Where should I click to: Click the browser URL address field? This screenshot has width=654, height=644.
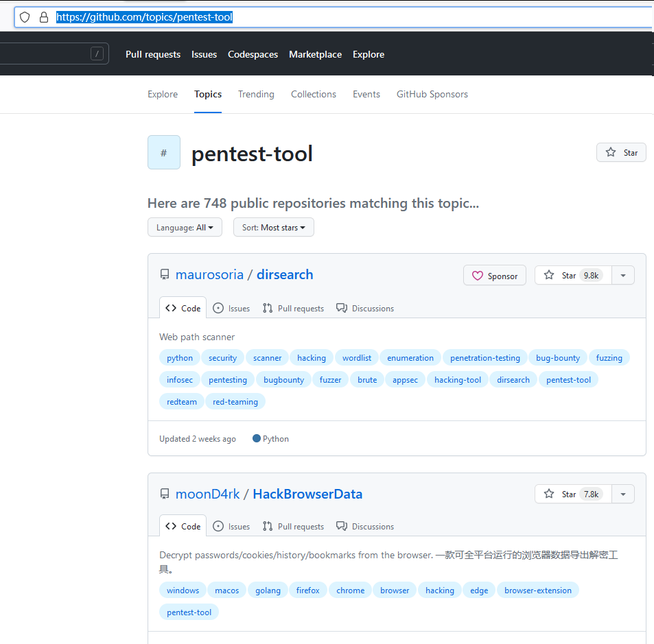coord(412,17)
